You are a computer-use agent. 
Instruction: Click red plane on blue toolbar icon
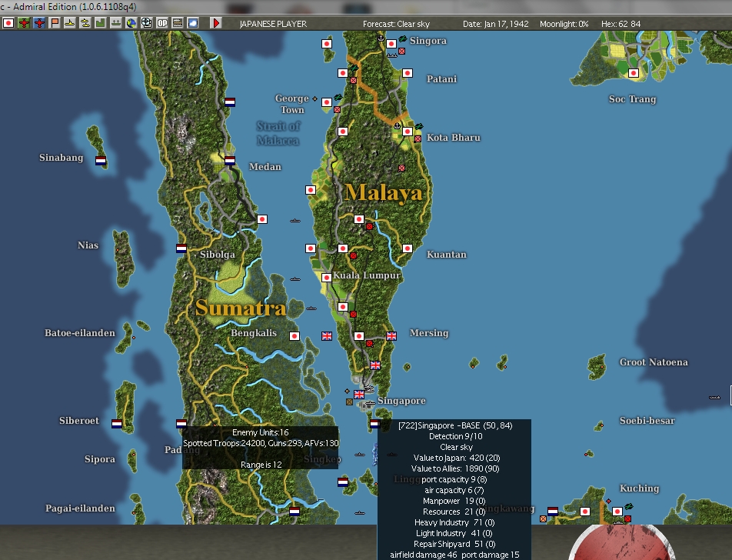pos(39,23)
